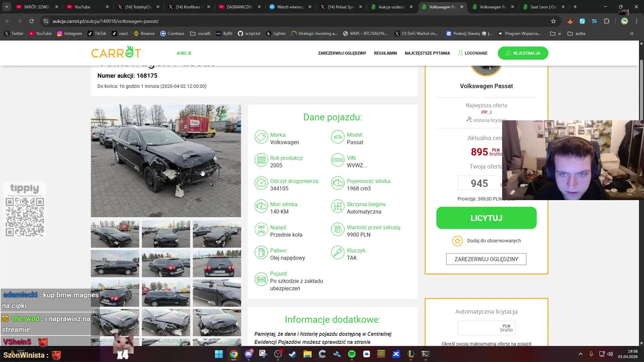Click the Marka tag icon
Screen dimensions: 644x362
pos(261,137)
